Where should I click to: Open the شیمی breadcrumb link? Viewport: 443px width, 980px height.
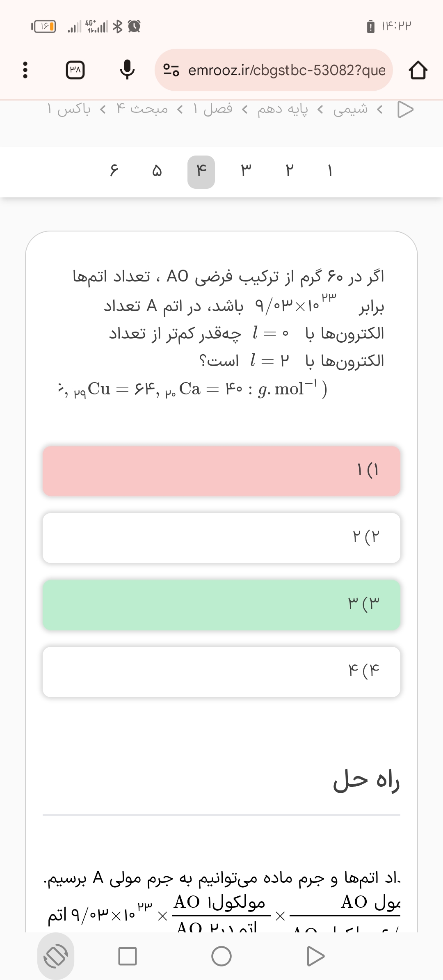click(x=350, y=109)
